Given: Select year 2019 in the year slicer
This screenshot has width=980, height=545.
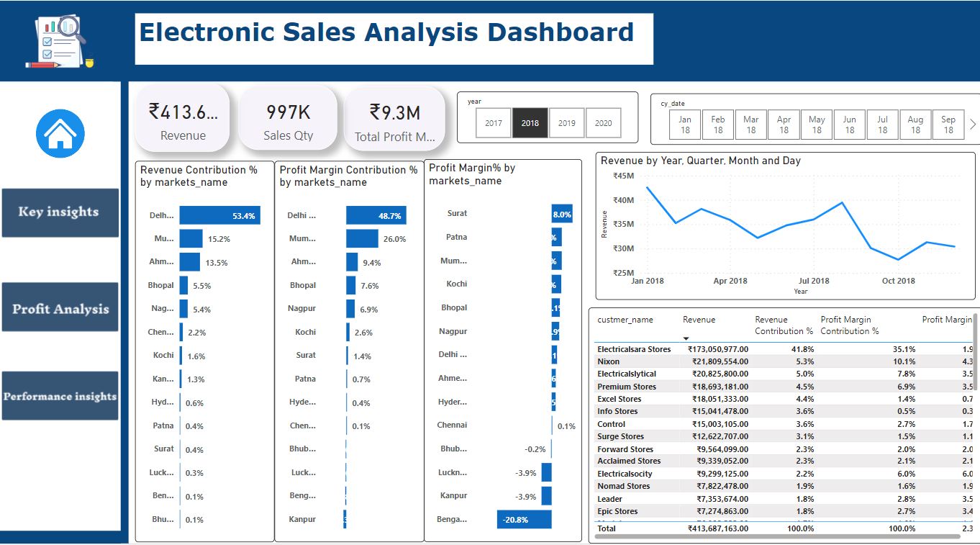Looking at the screenshot, I should click(x=566, y=123).
